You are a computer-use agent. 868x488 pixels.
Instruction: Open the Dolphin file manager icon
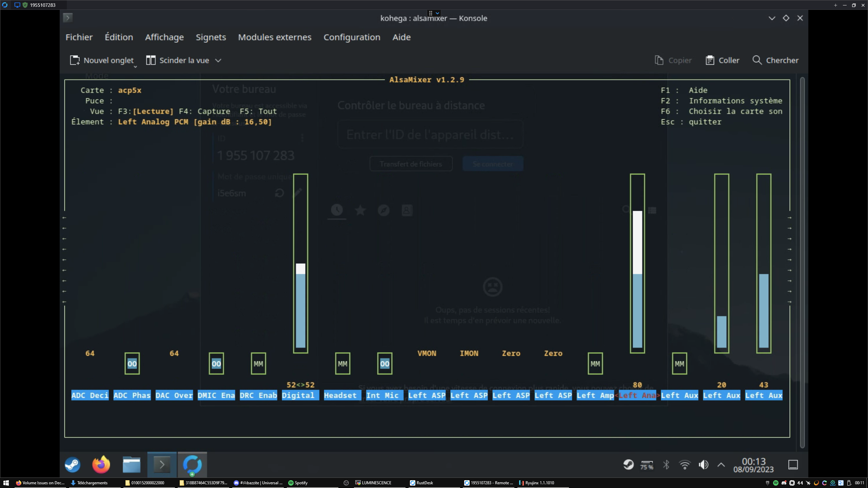click(x=131, y=465)
